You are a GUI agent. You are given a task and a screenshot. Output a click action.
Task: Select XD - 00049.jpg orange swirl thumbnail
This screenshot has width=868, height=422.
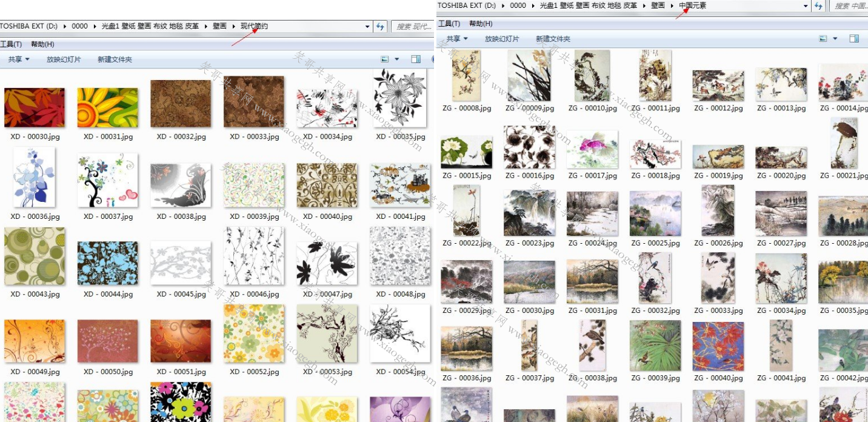point(35,341)
